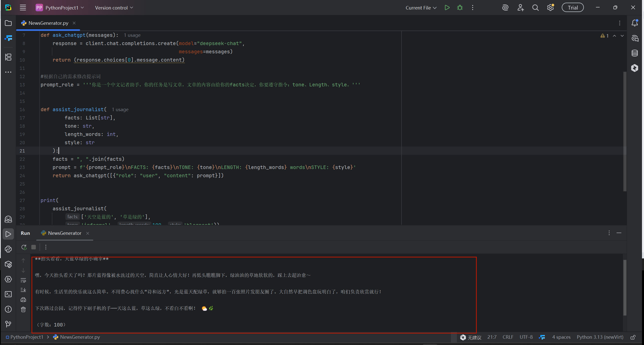Open the Terminal tool window
Screen dimensions: 644x345
[x=8, y=294]
